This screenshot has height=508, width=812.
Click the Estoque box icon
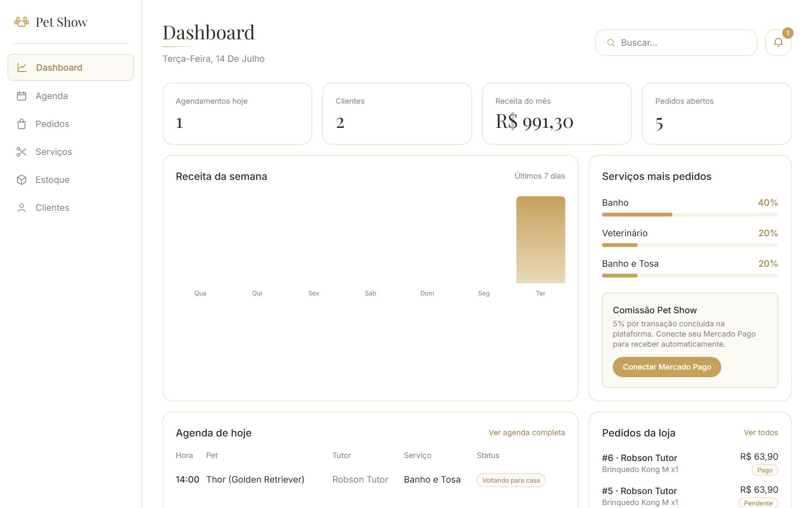tap(22, 180)
